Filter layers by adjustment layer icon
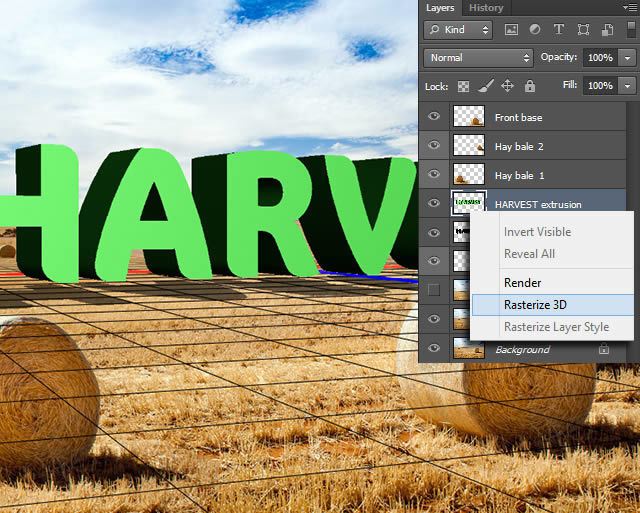The width and height of the screenshot is (640, 513). click(x=535, y=29)
